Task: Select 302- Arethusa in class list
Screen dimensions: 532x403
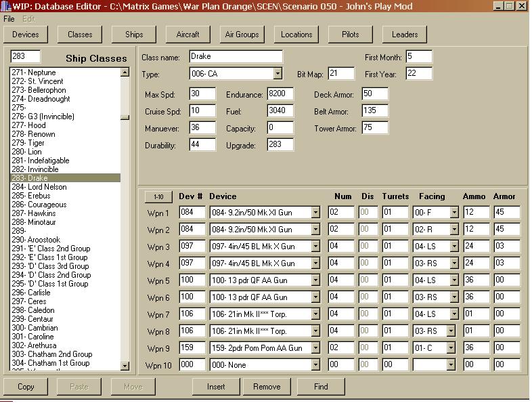Action: pos(65,345)
